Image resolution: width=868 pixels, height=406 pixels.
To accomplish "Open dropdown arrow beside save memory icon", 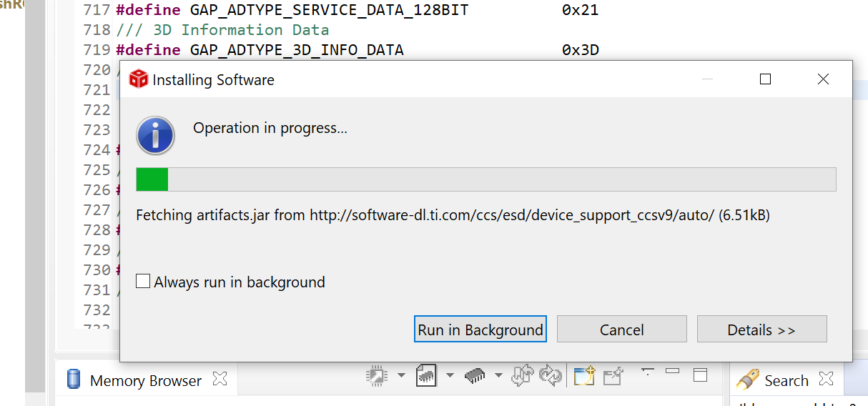I will (450, 375).
